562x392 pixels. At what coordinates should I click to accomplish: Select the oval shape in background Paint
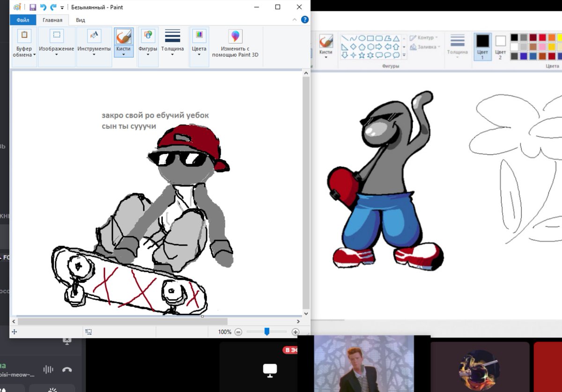coord(362,38)
